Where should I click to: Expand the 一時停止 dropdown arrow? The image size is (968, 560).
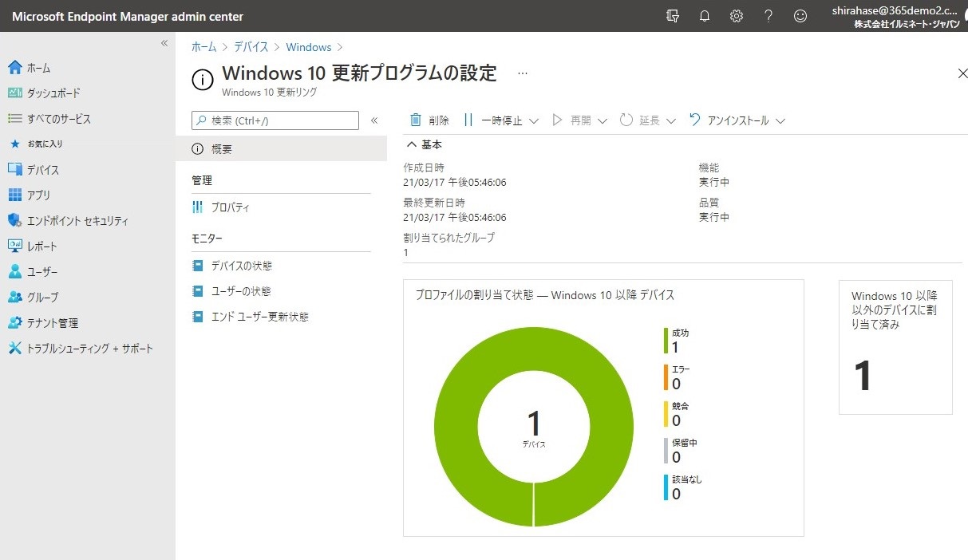(x=534, y=121)
